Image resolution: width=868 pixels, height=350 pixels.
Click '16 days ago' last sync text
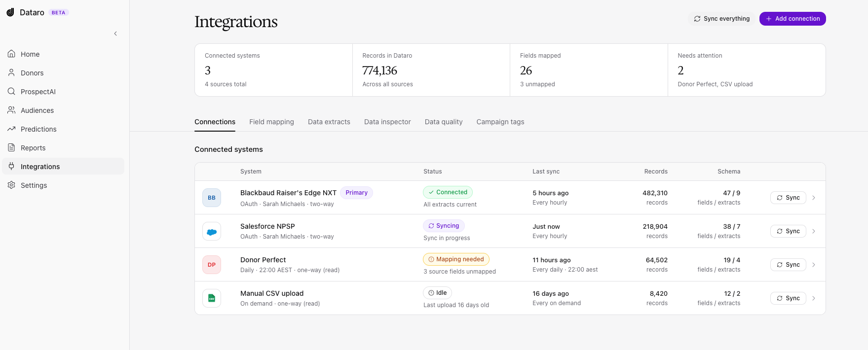click(x=551, y=294)
